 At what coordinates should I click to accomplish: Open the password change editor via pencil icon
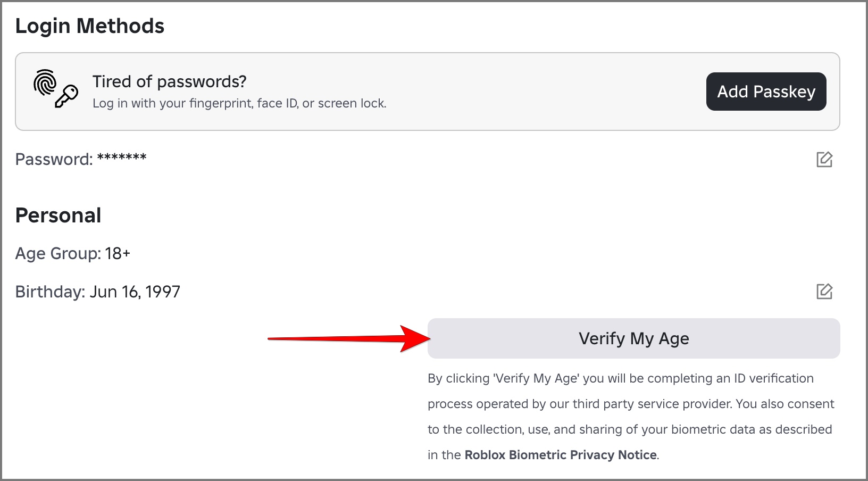[825, 160]
